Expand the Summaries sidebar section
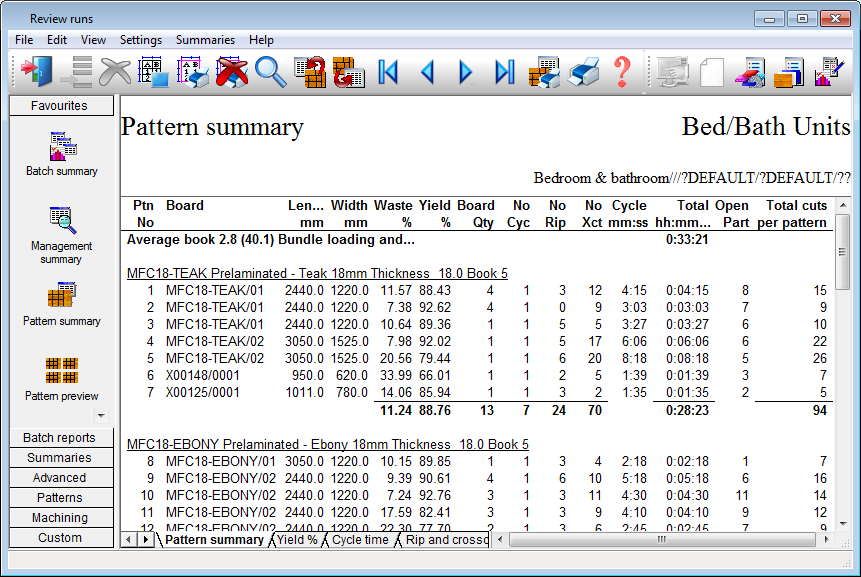 click(62, 458)
